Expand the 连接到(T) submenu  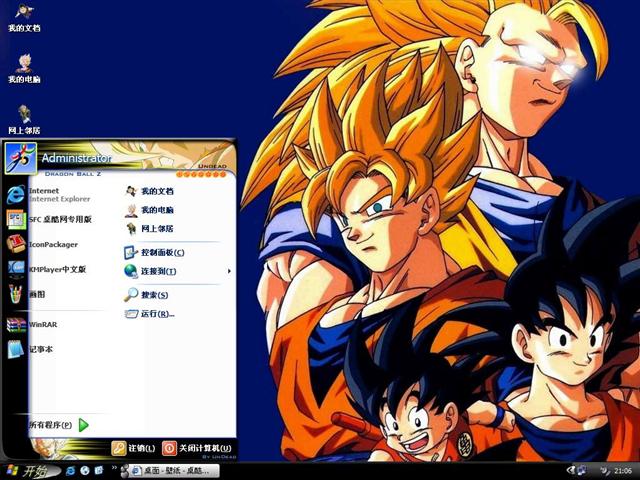click(178, 271)
